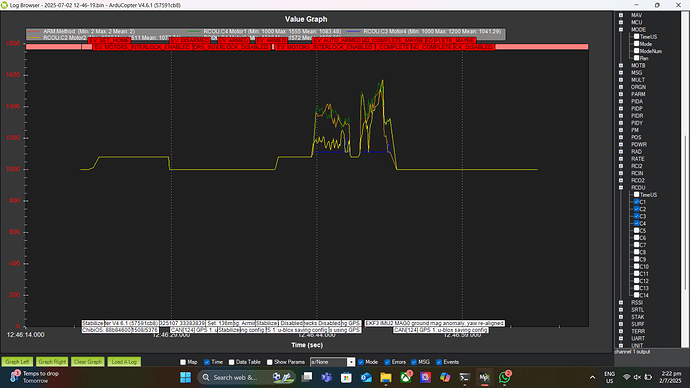Viewport: 690px width, 388px height.
Task: Check the Data Table checkbox
Action: tap(231, 362)
